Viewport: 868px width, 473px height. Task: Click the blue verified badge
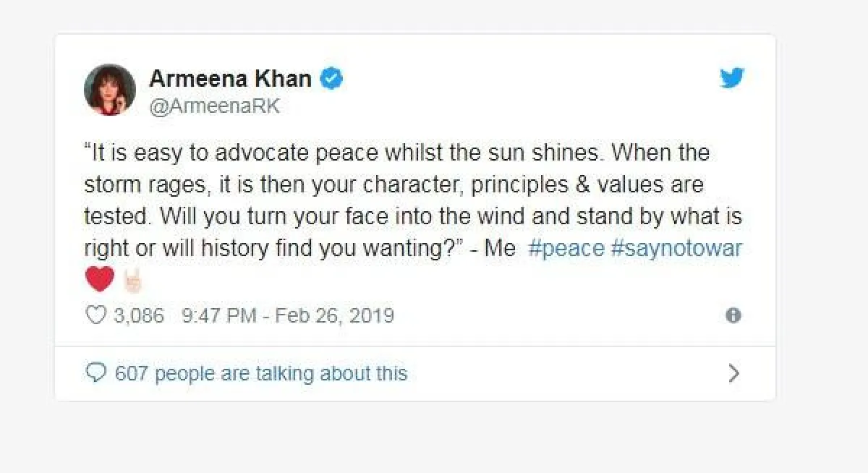pos(331,78)
